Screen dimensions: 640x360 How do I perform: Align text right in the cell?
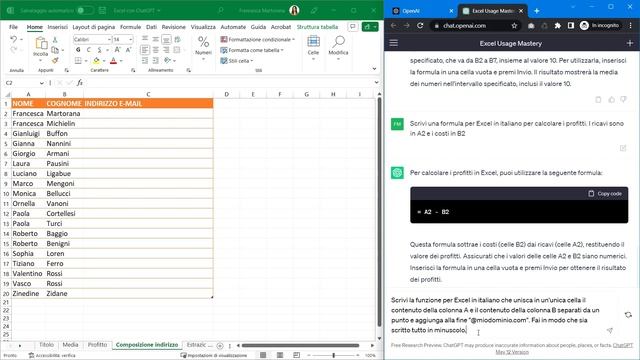pyautogui.click(x=166, y=50)
